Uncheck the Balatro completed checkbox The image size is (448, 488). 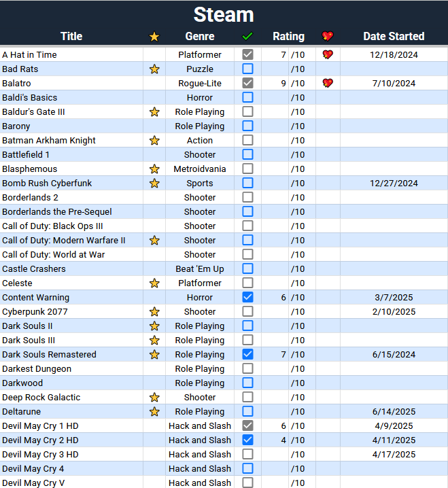tap(248, 83)
